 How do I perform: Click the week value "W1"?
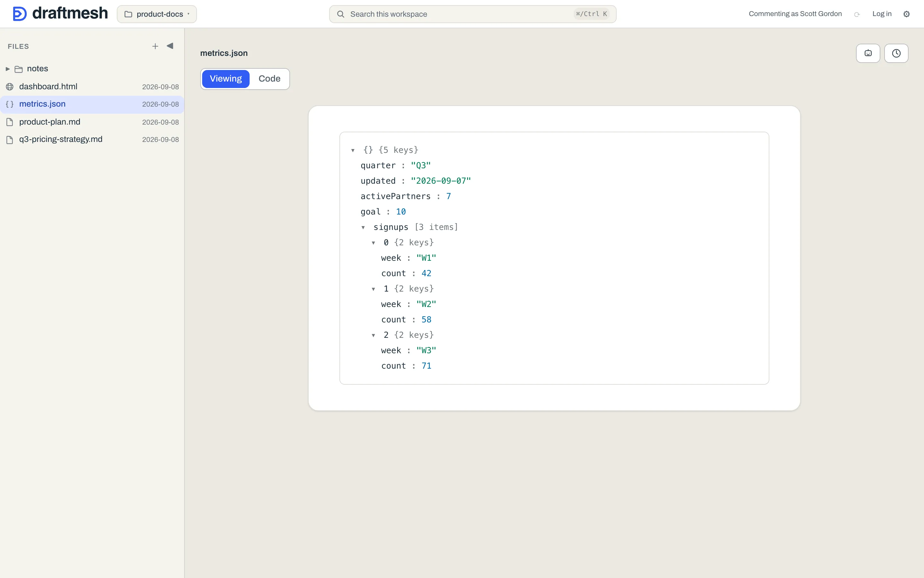click(x=426, y=258)
